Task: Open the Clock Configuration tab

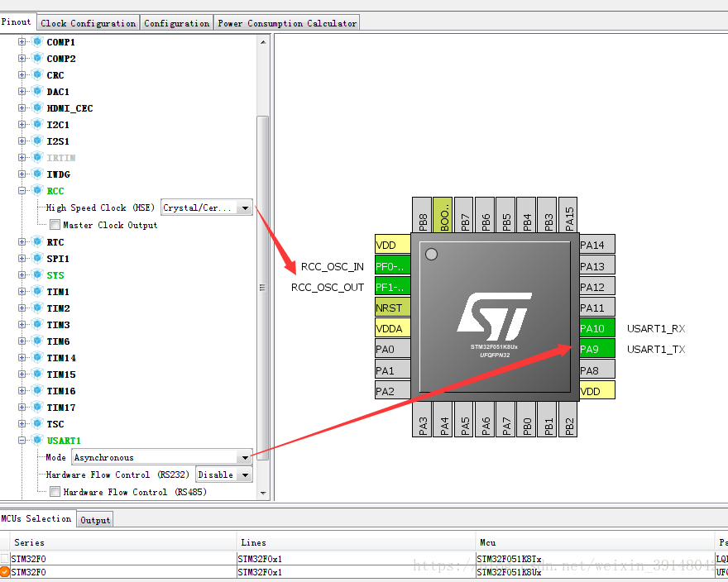Action: pos(88,23)
